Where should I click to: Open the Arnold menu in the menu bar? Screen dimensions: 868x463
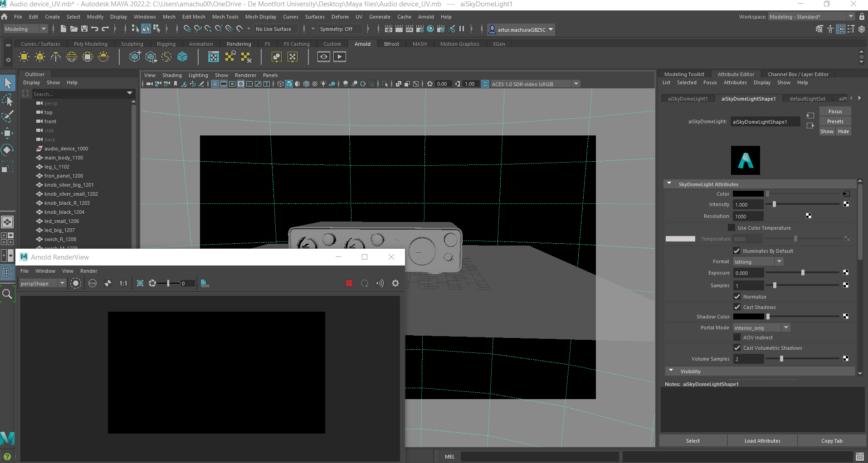click(x=426, y=17)
